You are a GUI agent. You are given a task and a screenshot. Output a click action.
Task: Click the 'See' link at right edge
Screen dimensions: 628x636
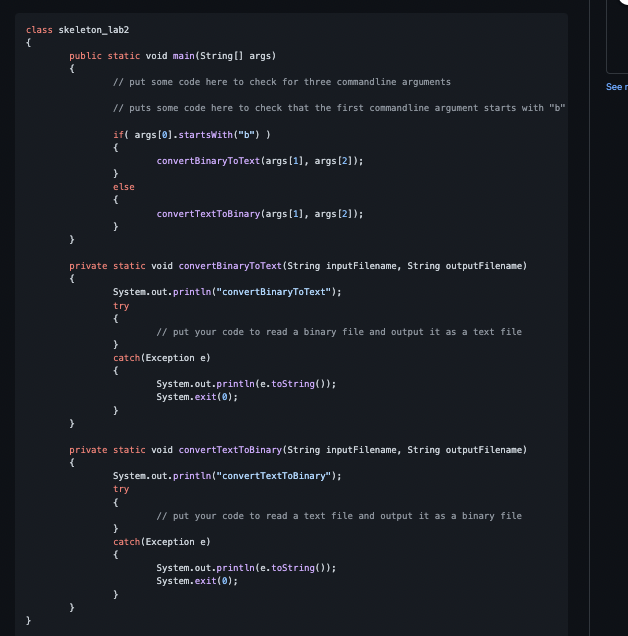[x=617, y=87]
